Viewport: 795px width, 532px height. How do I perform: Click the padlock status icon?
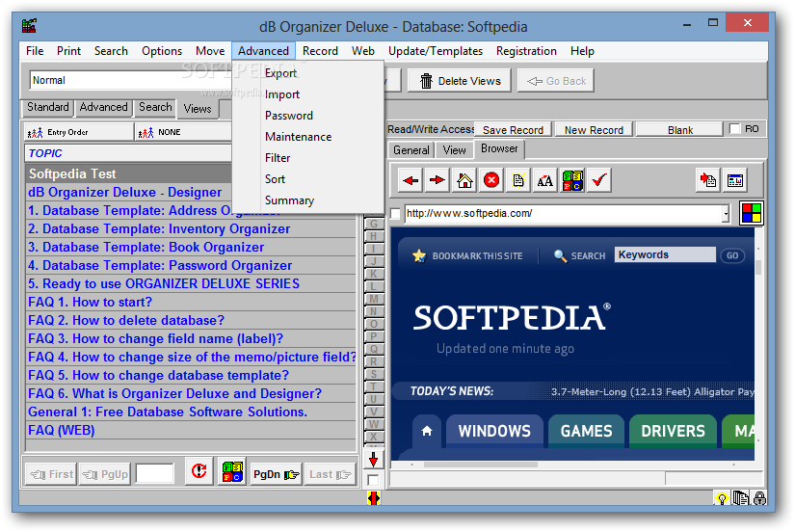(x=759, y=498)
